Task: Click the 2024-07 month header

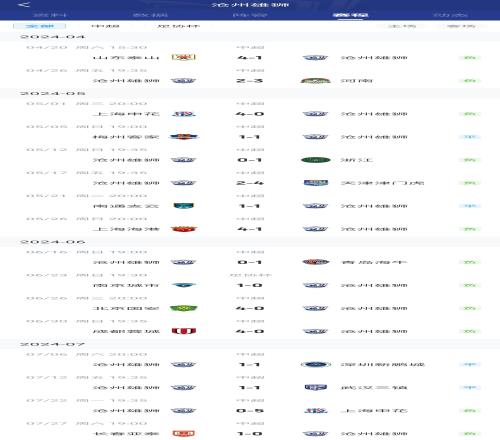Action: [52, 344]
